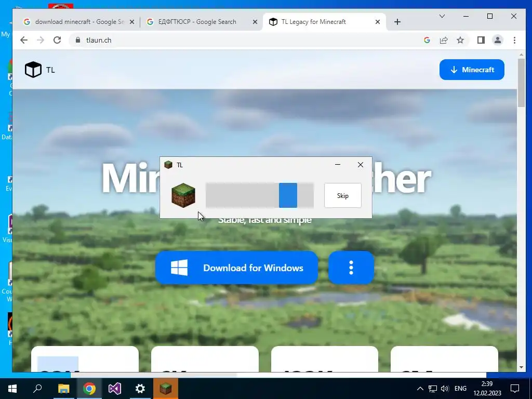This screenshot has width=532, height=399.
Task: Open the Chrome three-dot menu
Action: 514,40
